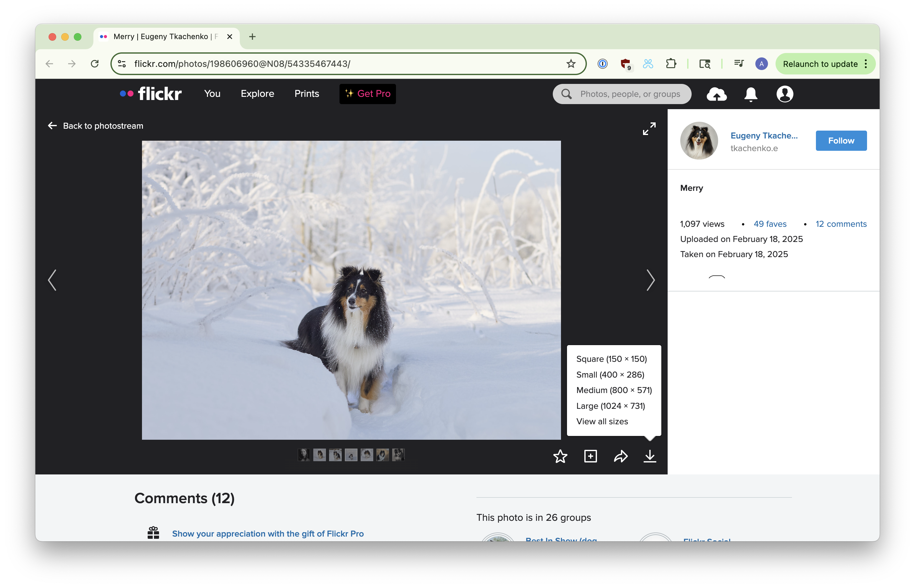Fave the photo with the star icon
This screenshot has width=915, height=588.
pos(560,456)
